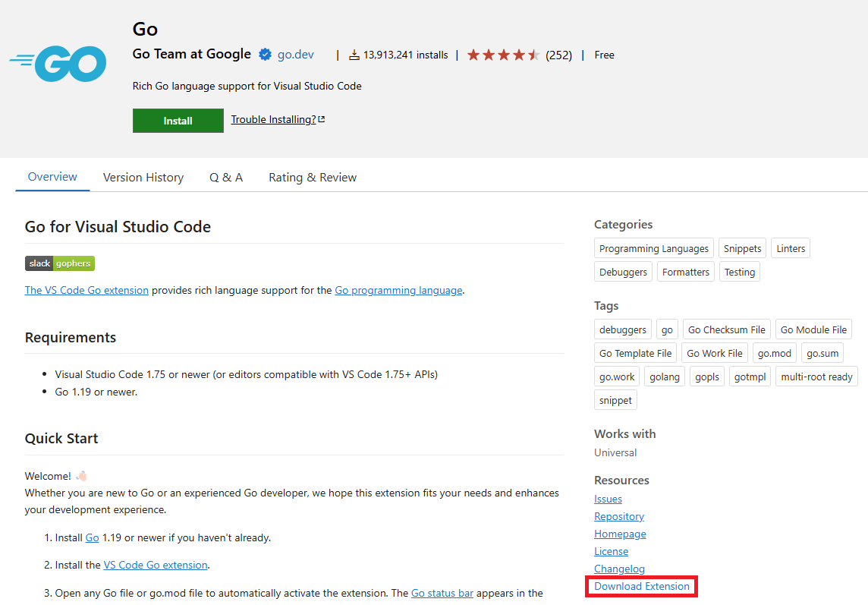Click the green Install button
This screenshot has width=868, height=605.
coord(178,121)
